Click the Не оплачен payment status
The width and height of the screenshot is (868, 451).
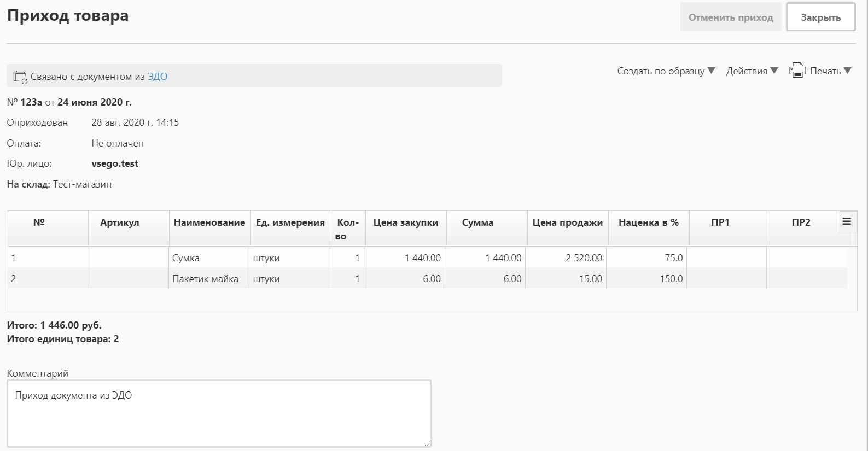(x=118, y=143)
